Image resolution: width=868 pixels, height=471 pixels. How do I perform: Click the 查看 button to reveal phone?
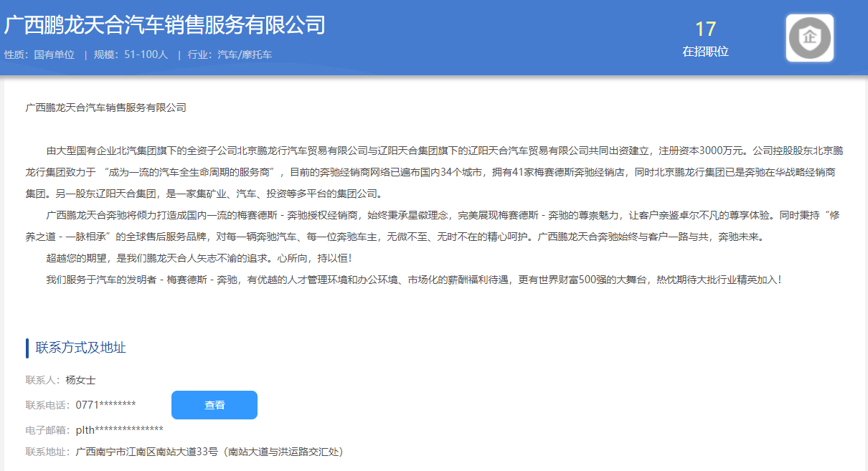pos(214,405)
